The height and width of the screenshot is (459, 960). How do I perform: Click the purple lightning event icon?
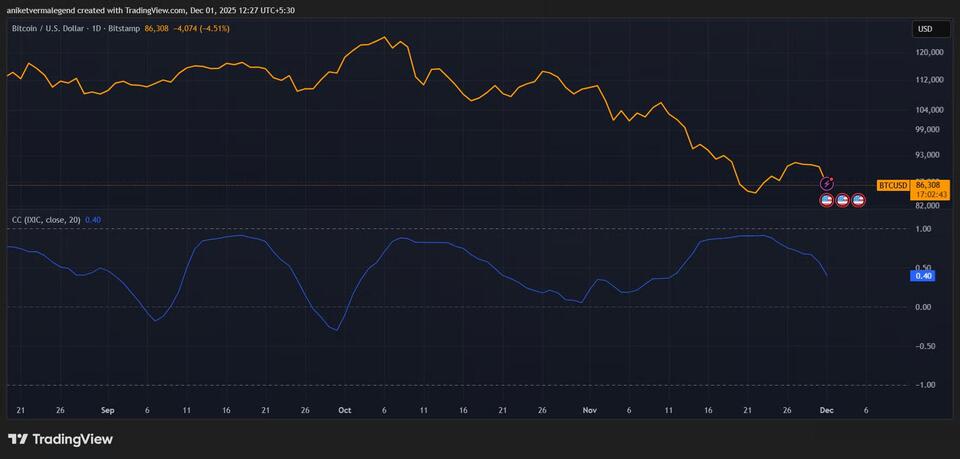(x=827, y=183)
